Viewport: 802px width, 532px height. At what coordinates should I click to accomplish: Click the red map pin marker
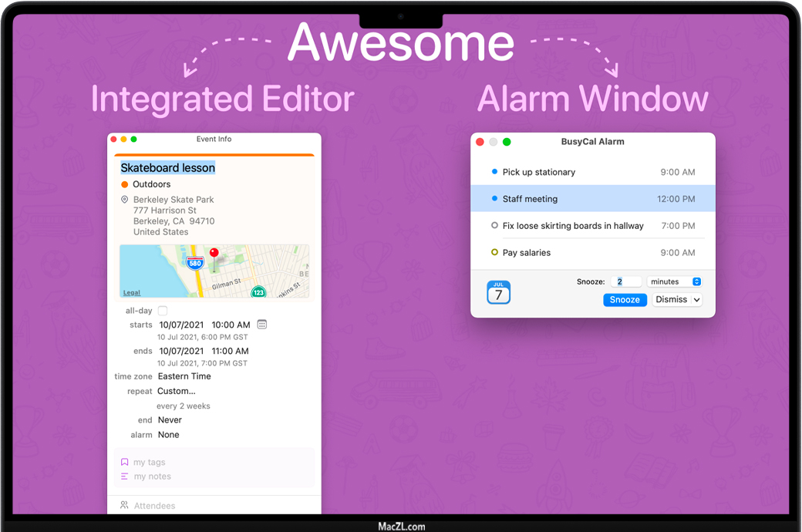pyautogui.click(x=214, y=254)
